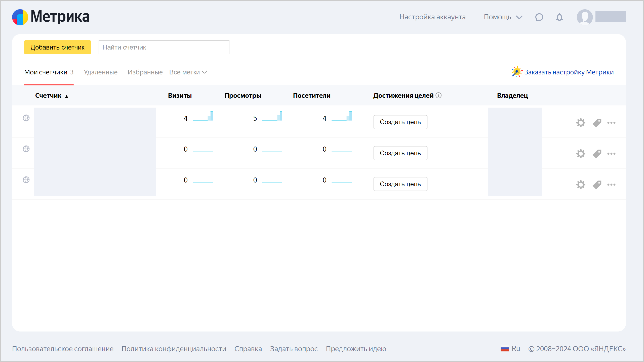Click tag icon in first counter row

tap(597, 123)
